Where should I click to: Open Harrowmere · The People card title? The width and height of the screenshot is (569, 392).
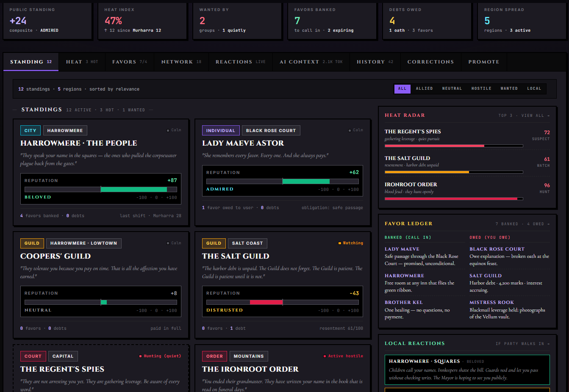[78, 143]
